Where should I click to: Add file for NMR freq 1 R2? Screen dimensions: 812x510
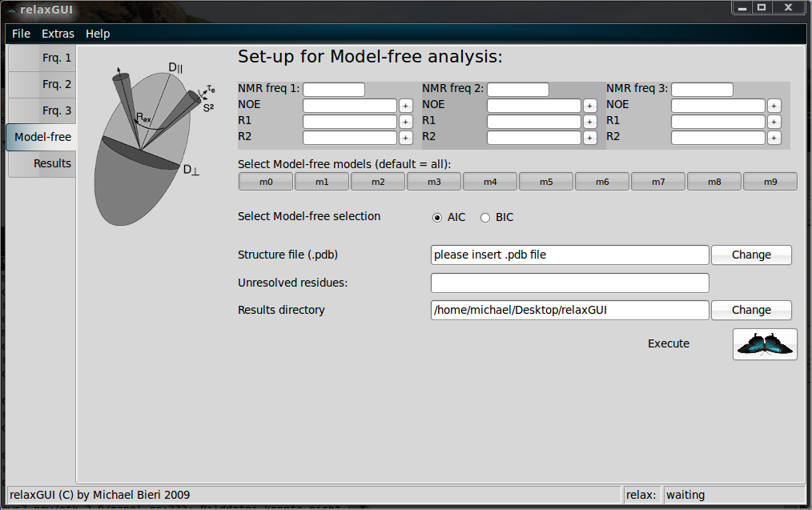[405, 138]
